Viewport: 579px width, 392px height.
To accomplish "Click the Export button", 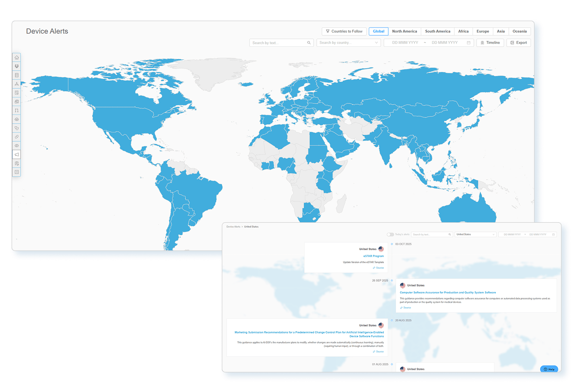I will click(519, 43).
